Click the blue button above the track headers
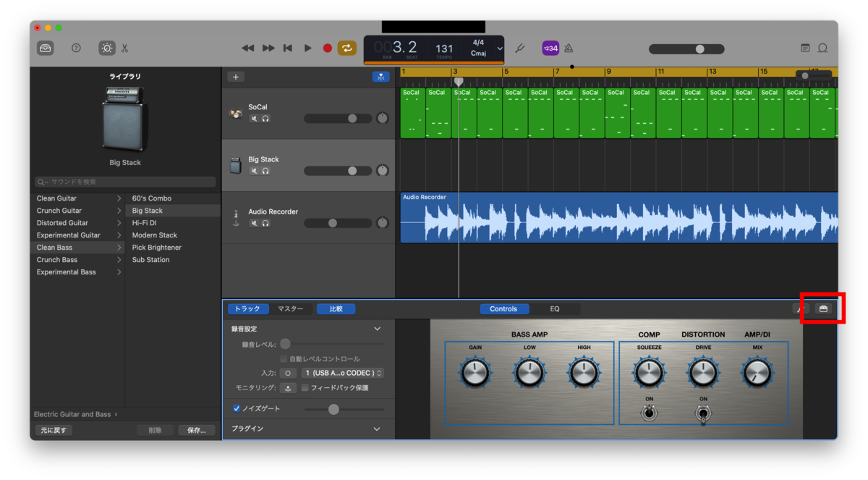Screen dimensions: 868x480 [x=380, y=77]
